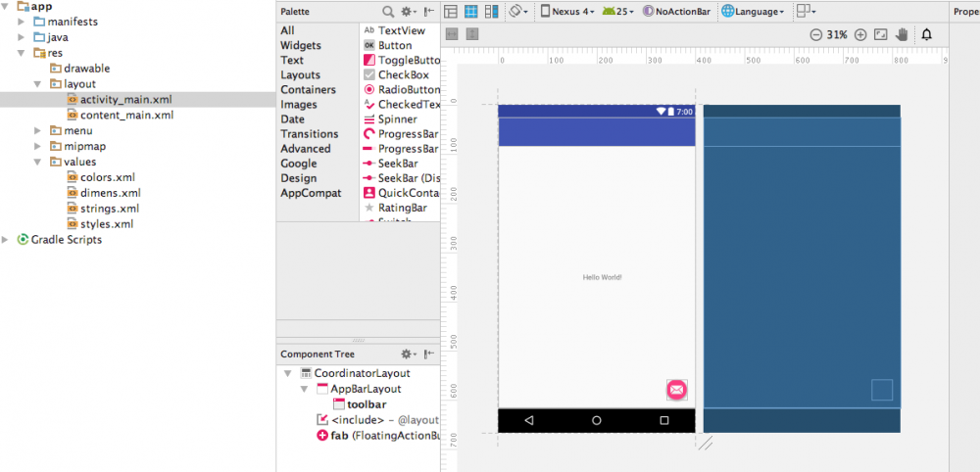Viewport: 980px width, 472px height.
Task: Click the NoActionBar theme button
Action: click(x=676, y=12)
